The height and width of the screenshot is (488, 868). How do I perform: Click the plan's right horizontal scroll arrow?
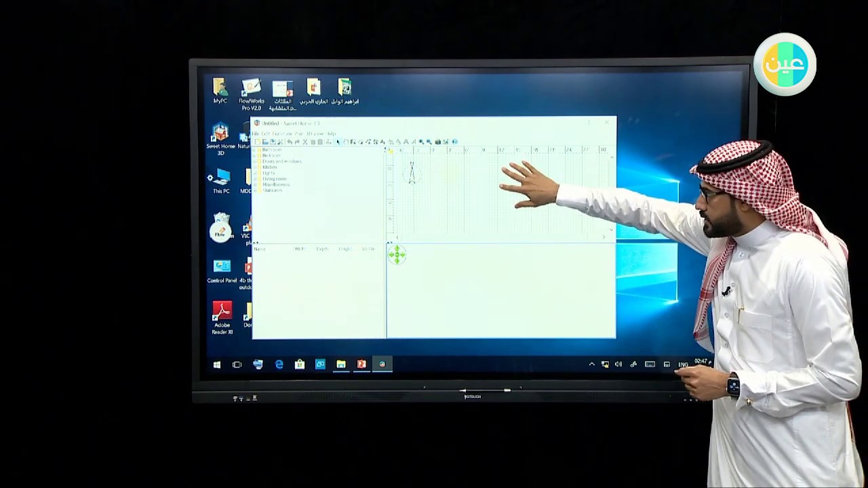point(604,237)
